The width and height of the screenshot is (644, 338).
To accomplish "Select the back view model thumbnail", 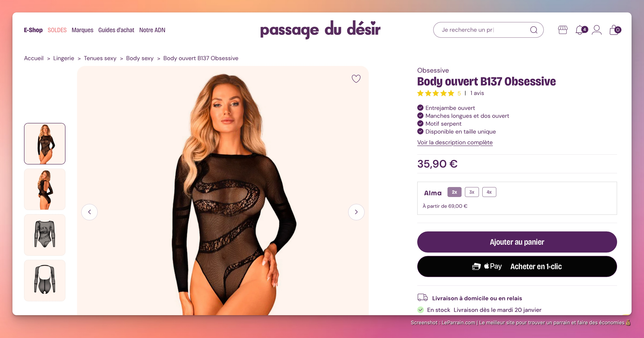I will click(x=45, y=189).
